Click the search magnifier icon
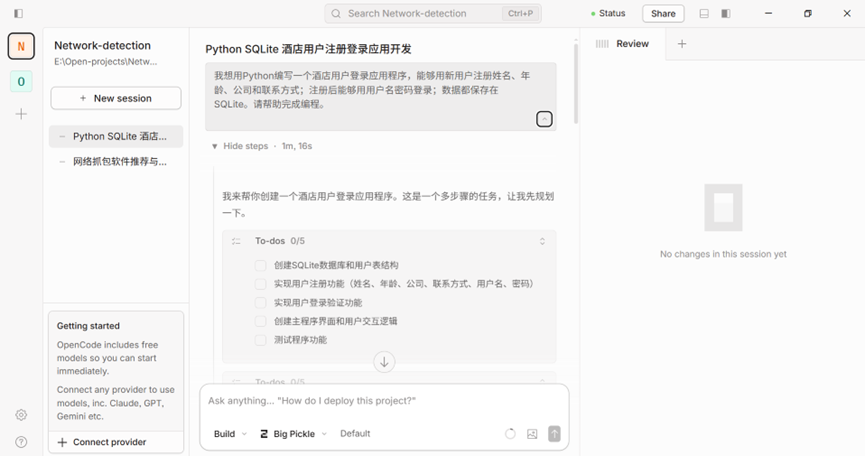The height and width of the screenshot is (456, 865). click(336, 14)
